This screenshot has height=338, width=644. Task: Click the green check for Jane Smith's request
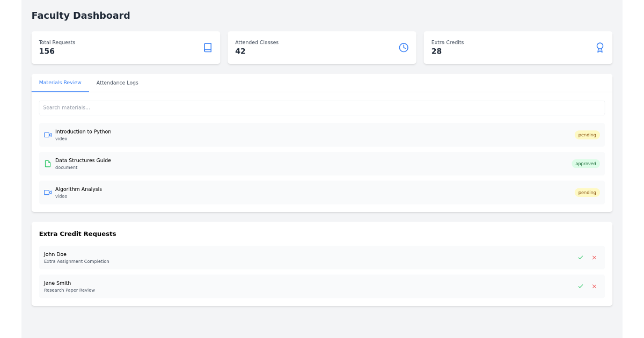pos(580,286)
